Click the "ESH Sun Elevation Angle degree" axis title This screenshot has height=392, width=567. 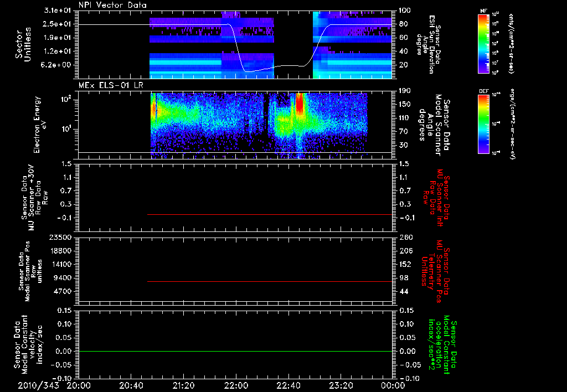pos(429,44)
